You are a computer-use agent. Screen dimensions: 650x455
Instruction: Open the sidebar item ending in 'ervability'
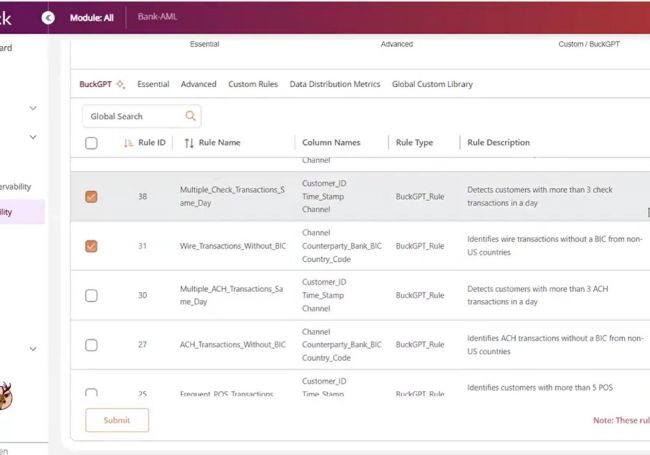tap(16, 187)
